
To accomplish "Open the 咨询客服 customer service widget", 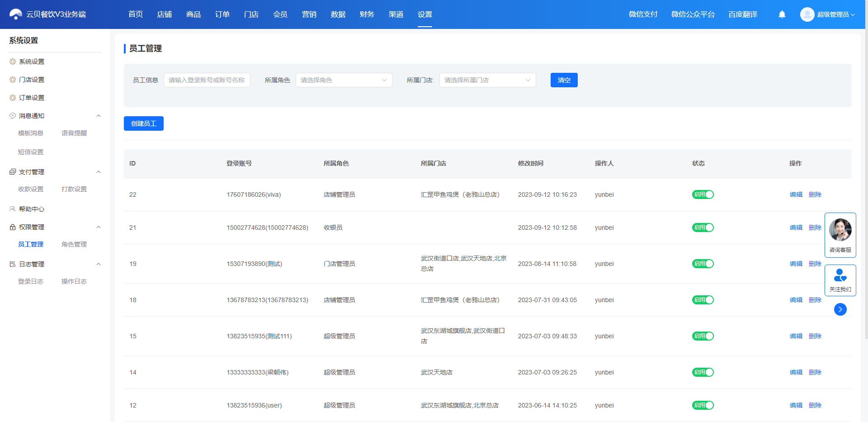I will [x=840, y=235].
